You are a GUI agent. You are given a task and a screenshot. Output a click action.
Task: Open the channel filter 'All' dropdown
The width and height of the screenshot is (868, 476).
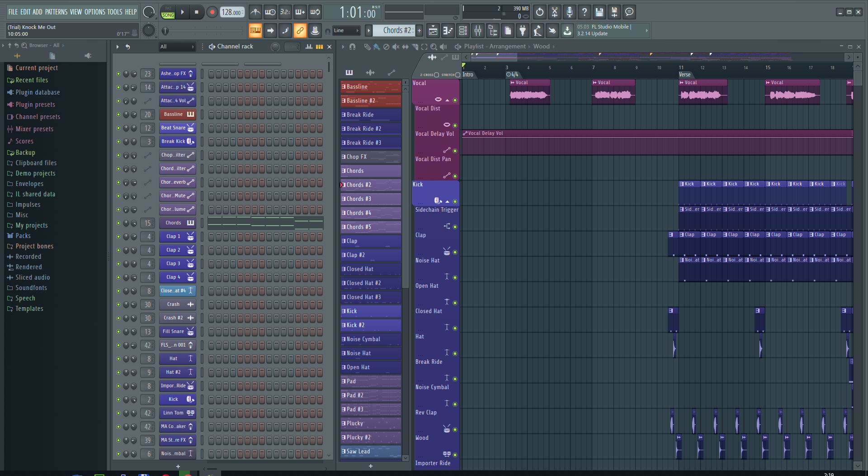click(177, 47)
